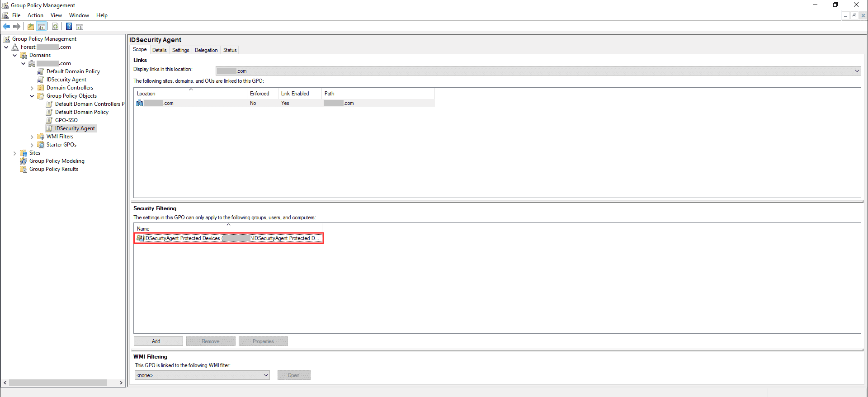Viewport: 868px width, 397px height.
Task: Click the Forward arrow in the toolbar
Action: 17,27
